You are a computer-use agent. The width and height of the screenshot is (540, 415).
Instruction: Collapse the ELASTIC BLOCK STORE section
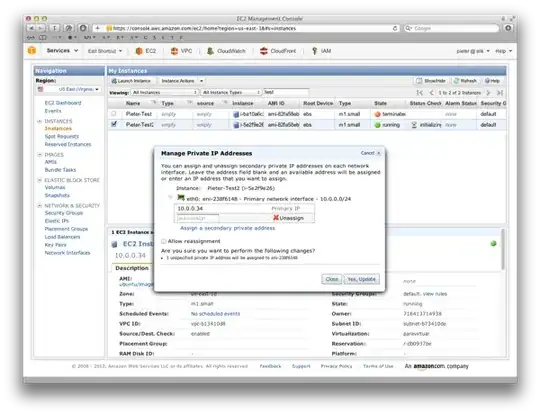click(x=39, y=180)
